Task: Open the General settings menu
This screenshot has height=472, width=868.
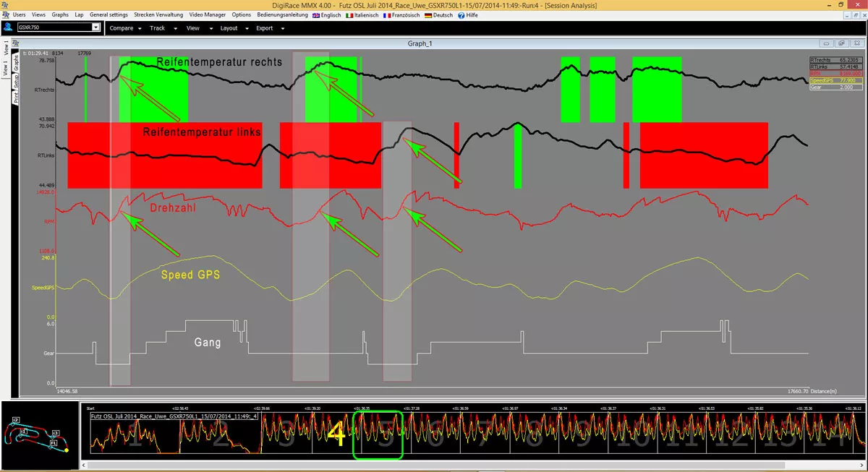Action: (x=109, y=14)
